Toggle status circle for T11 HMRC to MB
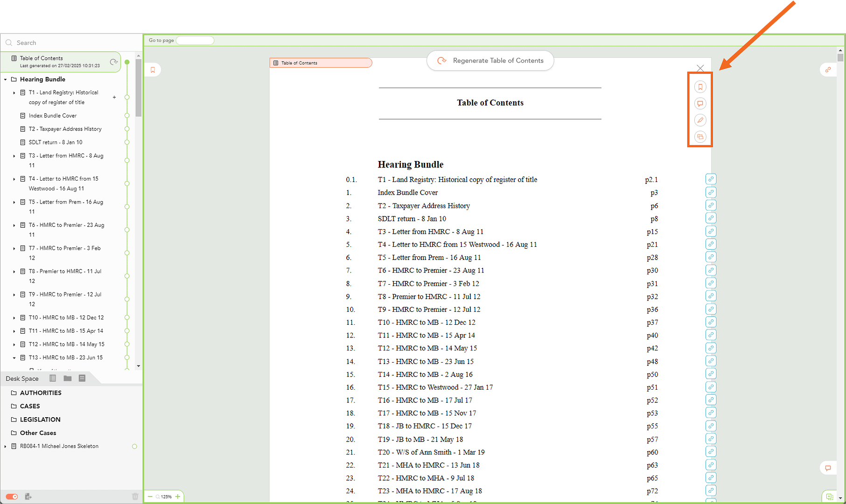Screen dimensions: 846x504 tap(127, 331)
